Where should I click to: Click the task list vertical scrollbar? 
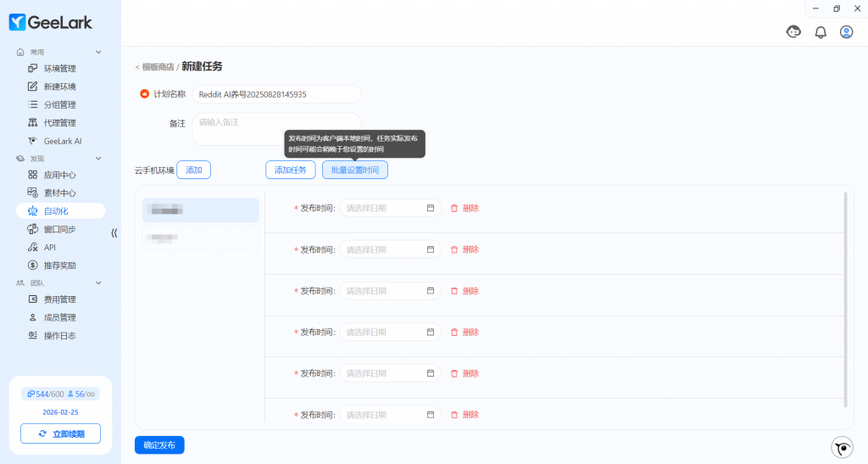(845, 297)
